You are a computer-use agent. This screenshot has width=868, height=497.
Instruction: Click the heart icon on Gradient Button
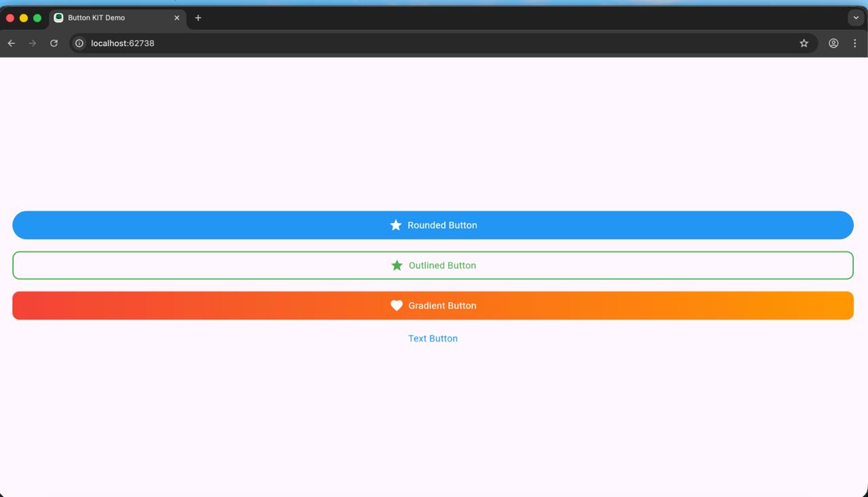click(x=397, y=306)
